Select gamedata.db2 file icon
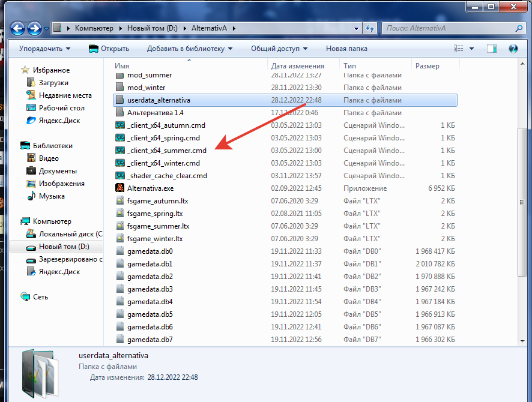532x402 pixels. 119,277
